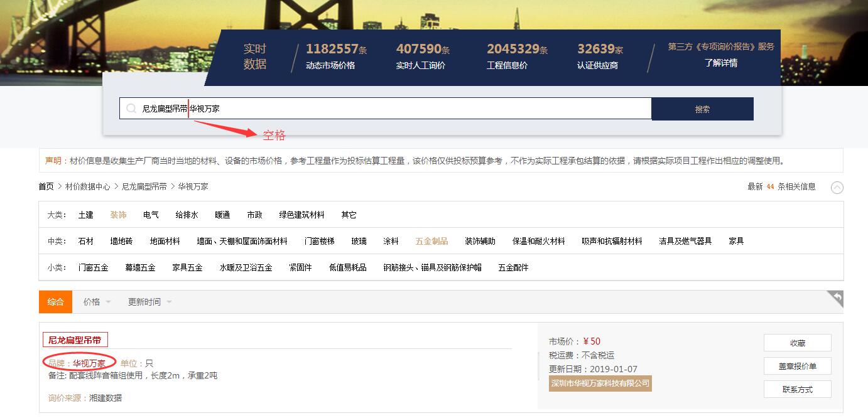Image resolution: width=868 pixels, height=418 pixels.
Task: Go to 首页 in the breadcrumb
Action: pos(46,186)
